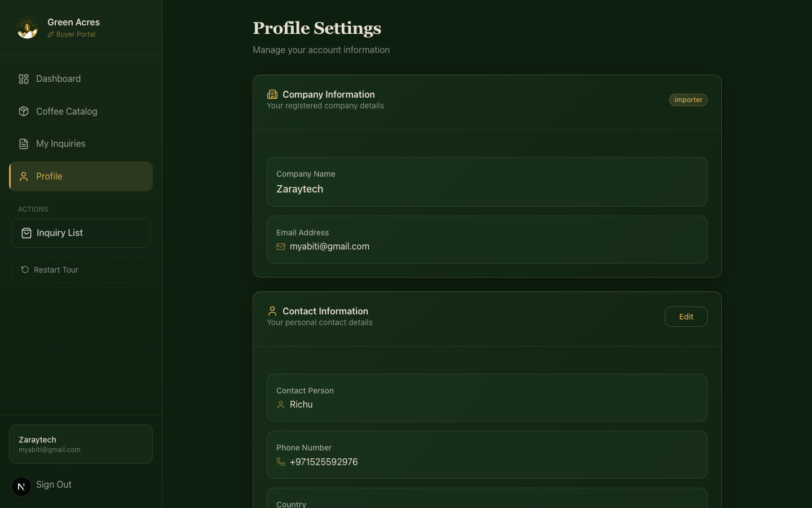
Task: Go to Coffee Catalog
Action: pyautogui.click(x=81, y=111)
